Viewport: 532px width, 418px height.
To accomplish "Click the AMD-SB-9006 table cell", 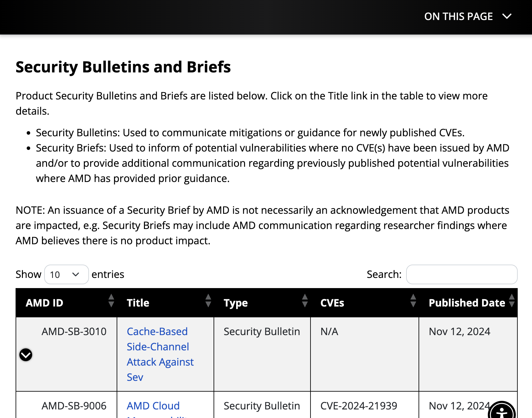I will (x=74, y=406).
